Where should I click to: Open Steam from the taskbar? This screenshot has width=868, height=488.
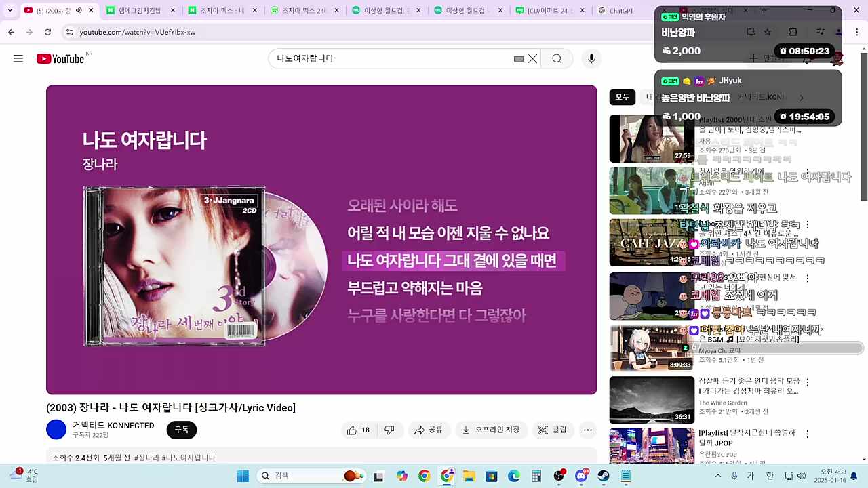tap(604, 476)
